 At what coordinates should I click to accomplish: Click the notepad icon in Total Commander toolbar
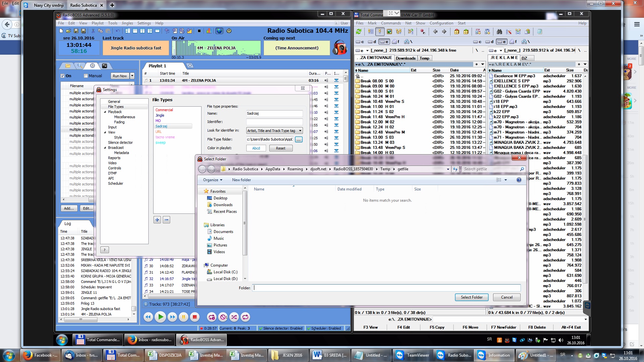[x=540, y=32]
